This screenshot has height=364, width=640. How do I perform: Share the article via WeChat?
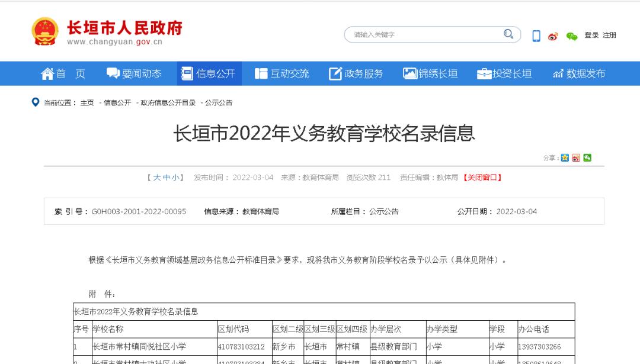[587, 157]
